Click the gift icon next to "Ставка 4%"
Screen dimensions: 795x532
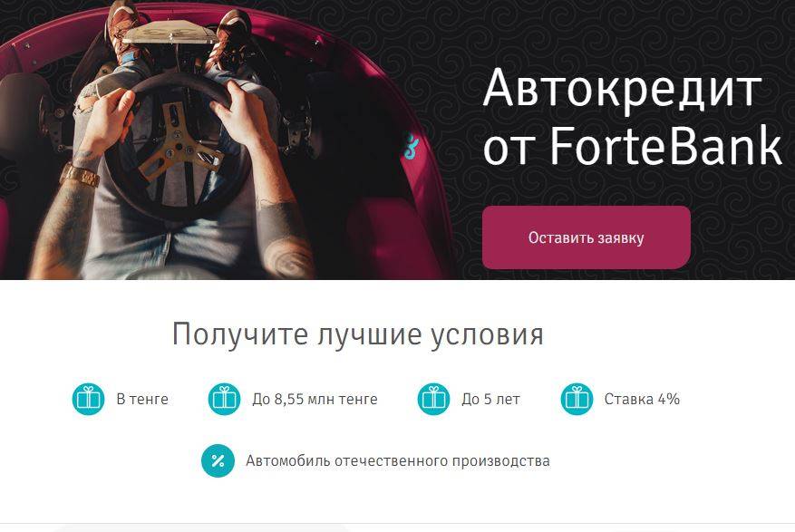point(577,399)
